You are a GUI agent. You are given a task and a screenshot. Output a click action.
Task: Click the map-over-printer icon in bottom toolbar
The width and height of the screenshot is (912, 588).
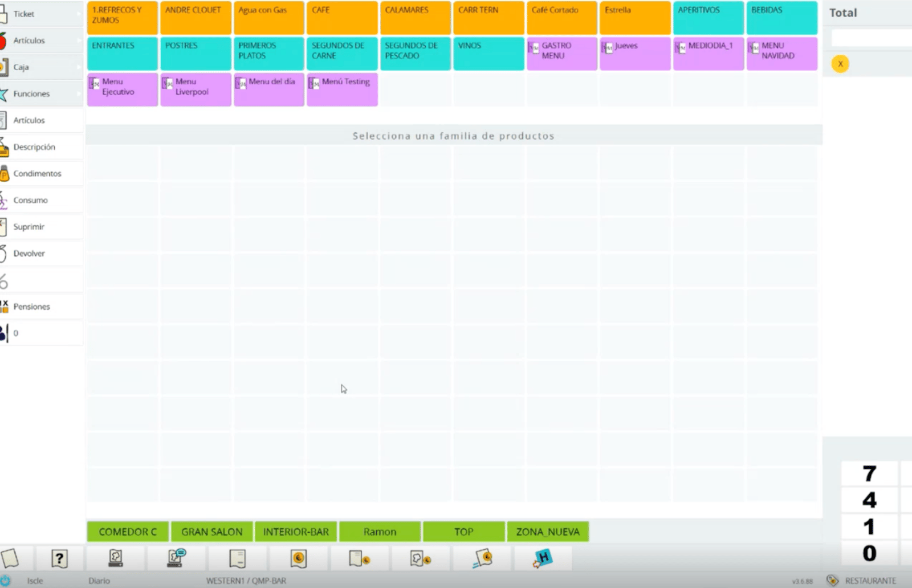coord(116,558)
